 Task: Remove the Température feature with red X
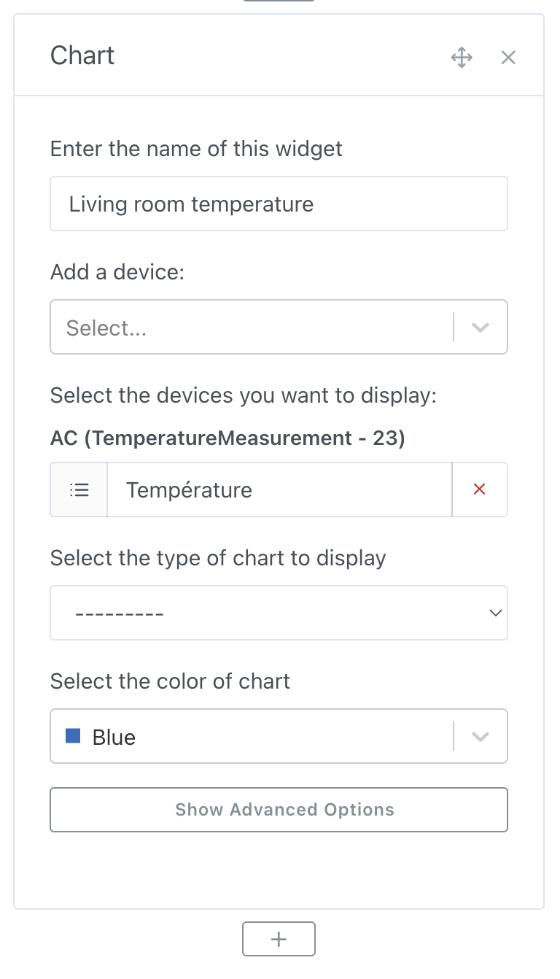pyautogui.click(x=479, y=489)
